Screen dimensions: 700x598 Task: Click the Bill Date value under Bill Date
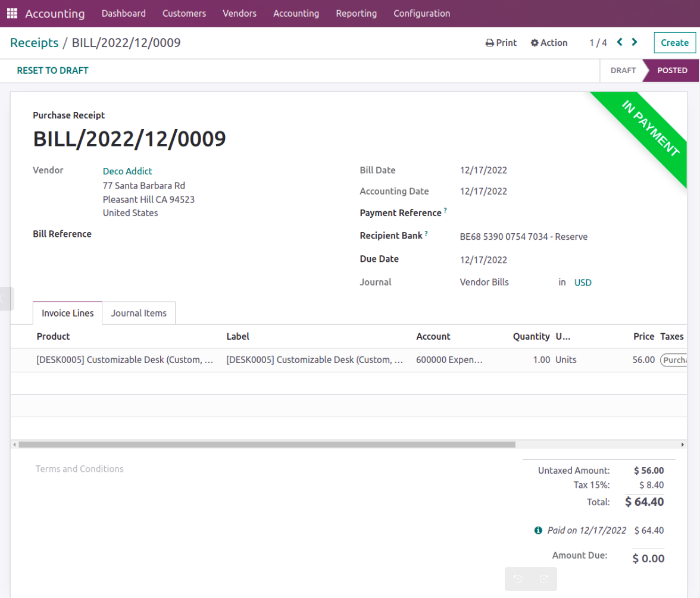[483, 170]
